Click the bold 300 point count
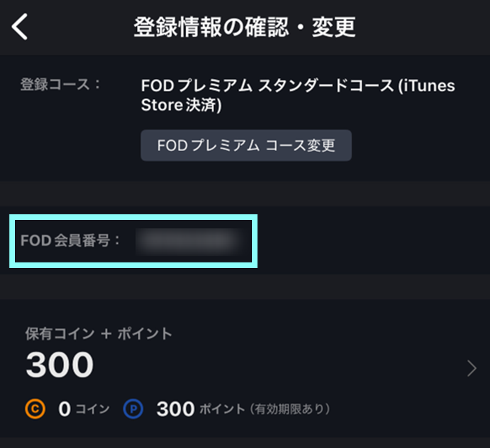Image resolution: width=490 pixels, height=448 pixels. [x=175, y=409]
